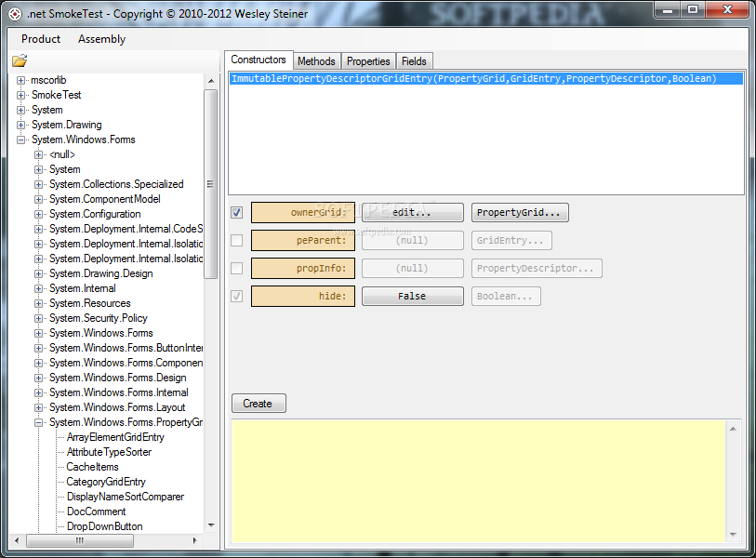Click the Create button
The height and width of the screenshot is (558, 756).
tap(259, 404)
